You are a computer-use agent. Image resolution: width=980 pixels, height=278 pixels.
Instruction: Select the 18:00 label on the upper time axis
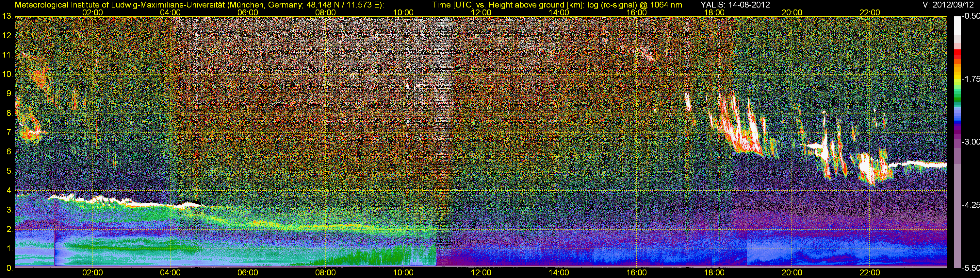click(x=714, y=12)
